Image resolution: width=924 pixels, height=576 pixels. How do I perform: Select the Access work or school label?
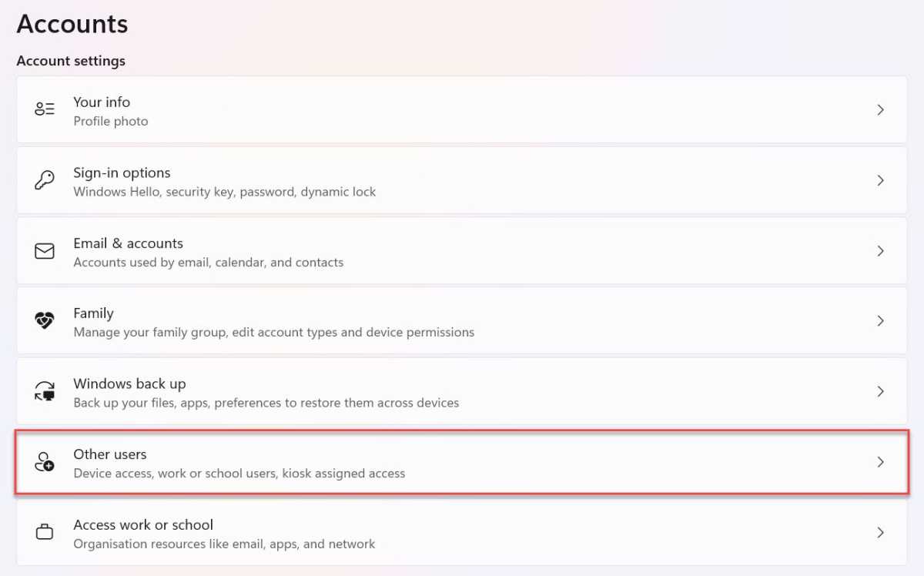coord(143,524)
